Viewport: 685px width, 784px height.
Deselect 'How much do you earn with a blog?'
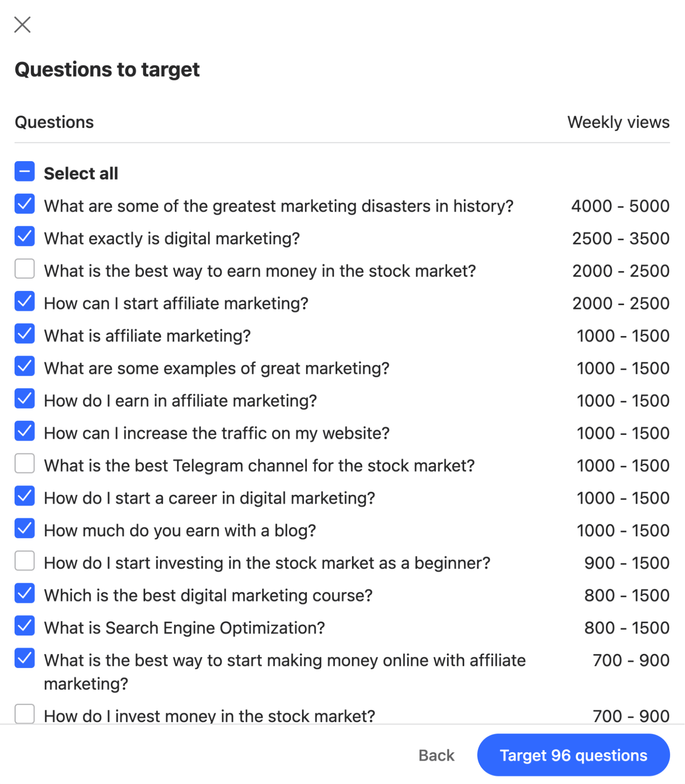[24, 530]
